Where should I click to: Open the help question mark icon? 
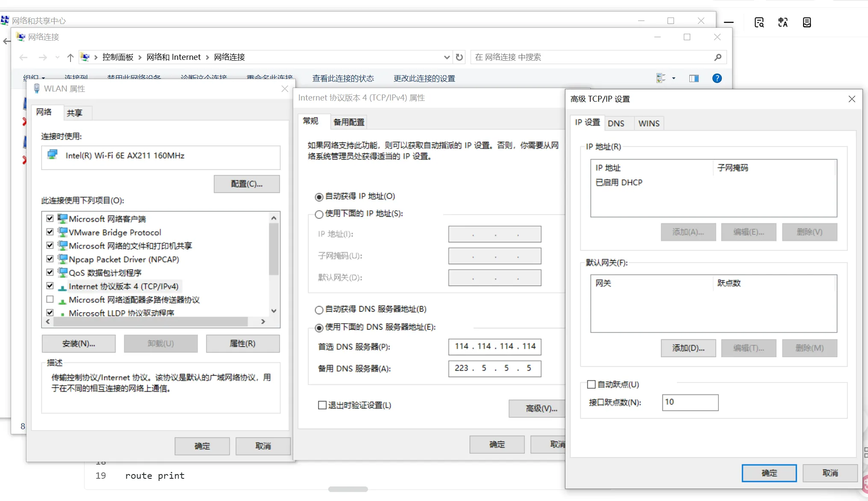717,78
